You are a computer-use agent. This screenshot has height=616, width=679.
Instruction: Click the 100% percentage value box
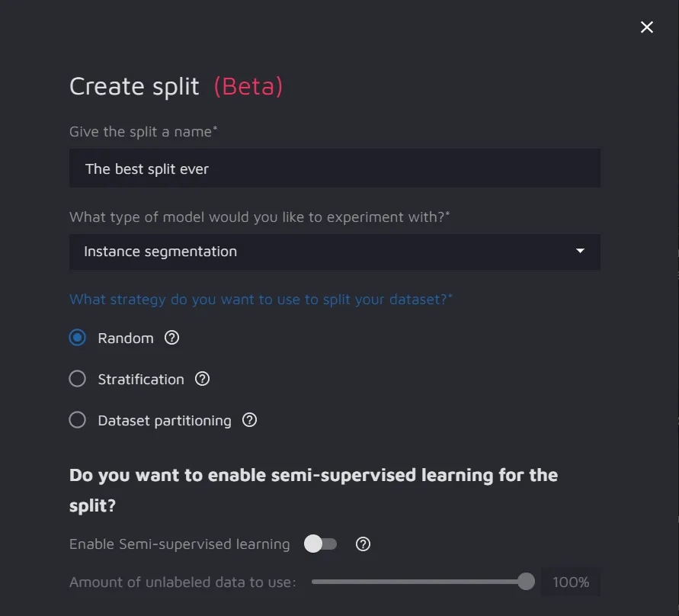tap(571, 582)
